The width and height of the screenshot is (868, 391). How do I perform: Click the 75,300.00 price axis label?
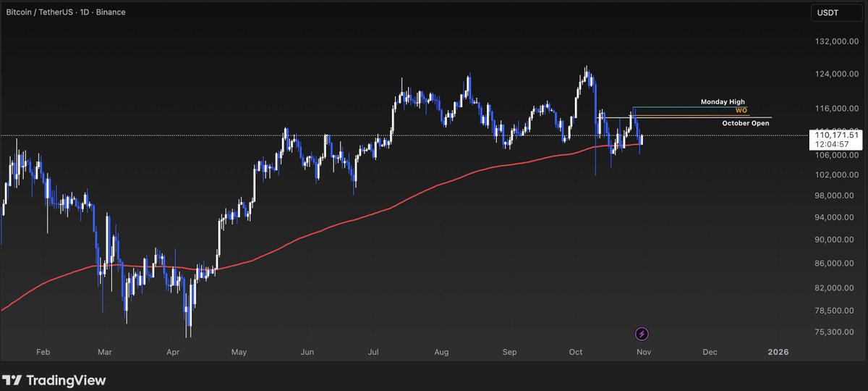(x=836, y=332)
